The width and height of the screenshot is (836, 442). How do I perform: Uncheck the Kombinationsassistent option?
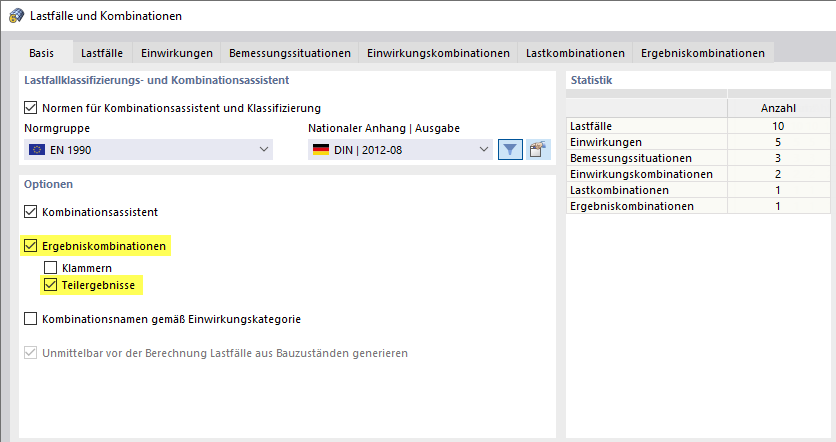pyautogui.click(x=30, y=212)
